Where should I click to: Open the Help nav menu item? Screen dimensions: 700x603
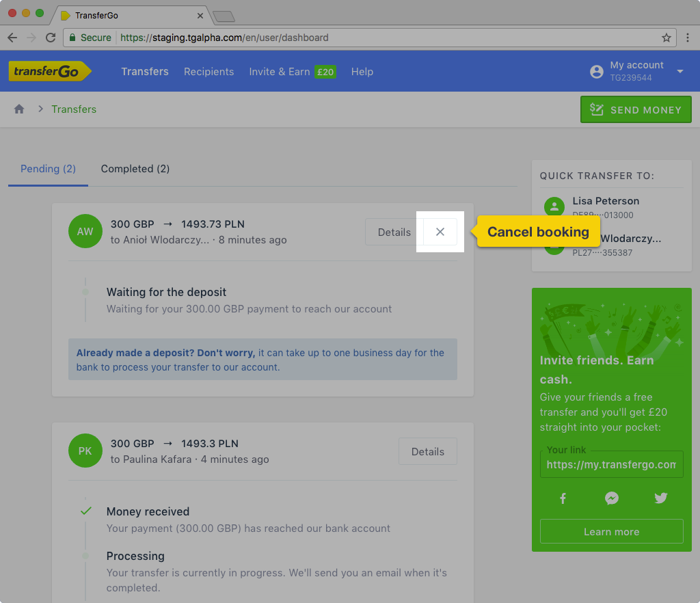click(362, 71)
